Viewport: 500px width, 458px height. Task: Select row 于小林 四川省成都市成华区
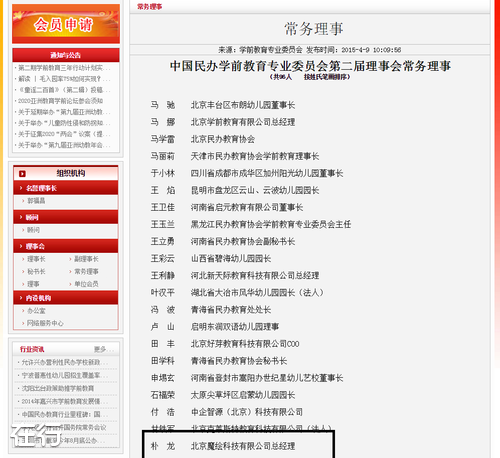click(247, 173)
